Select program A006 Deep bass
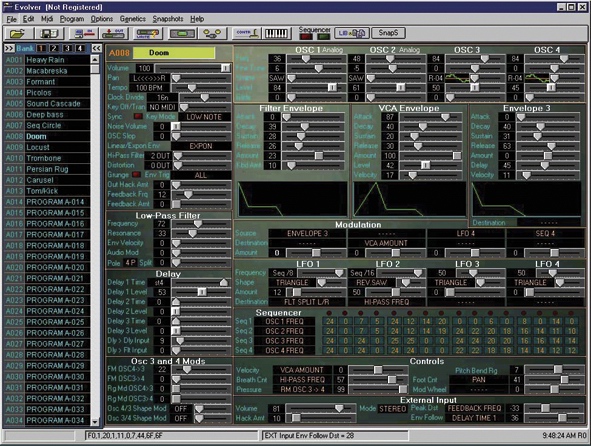 click(x=47, y=115)
